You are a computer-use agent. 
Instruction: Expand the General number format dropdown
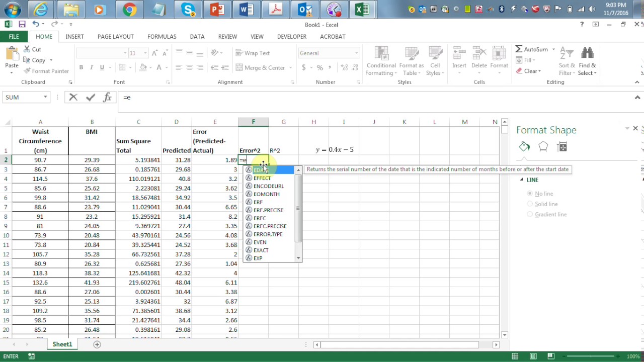(x=356, y=53)
